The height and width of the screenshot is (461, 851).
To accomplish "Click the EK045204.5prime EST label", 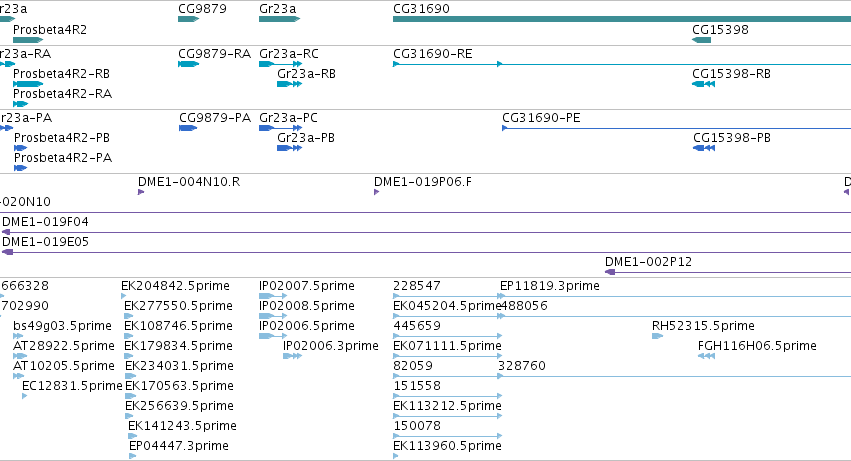I will [446, 306].
